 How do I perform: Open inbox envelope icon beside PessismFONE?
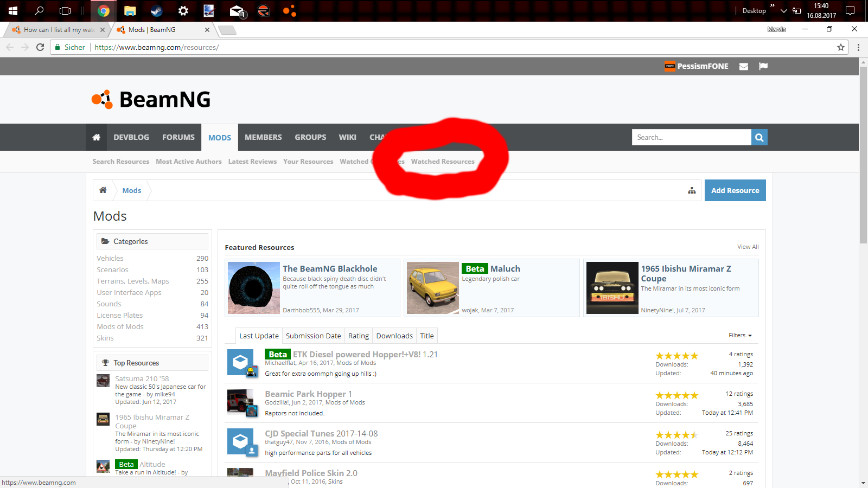[x=744, y=66]
